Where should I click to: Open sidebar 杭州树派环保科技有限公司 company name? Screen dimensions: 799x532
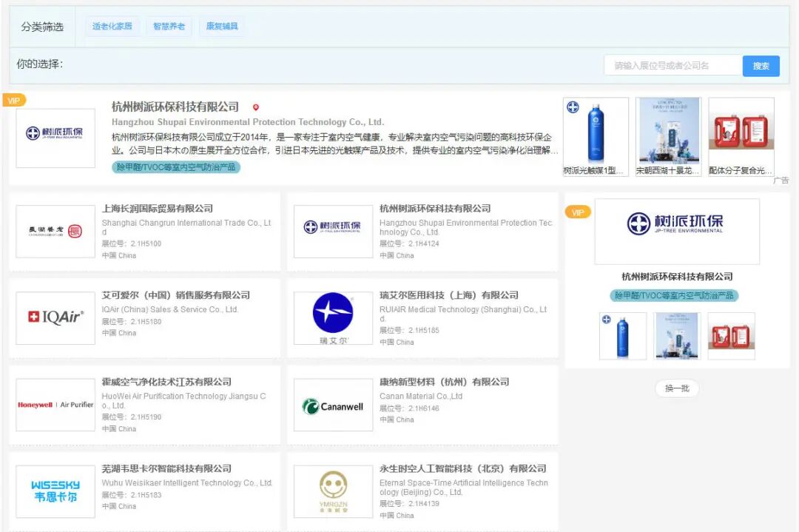click(x=677, y=277)
